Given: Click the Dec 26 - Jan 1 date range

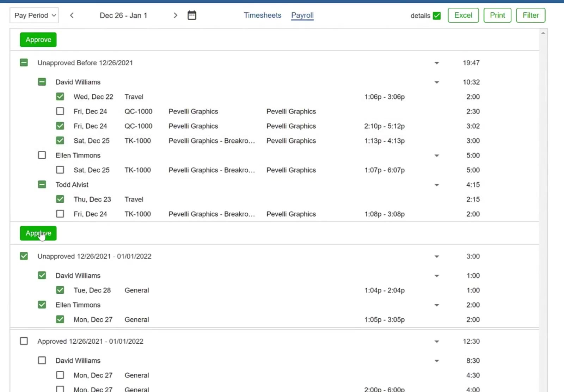Looking at the screenshot, I should [x=123, y=15].
